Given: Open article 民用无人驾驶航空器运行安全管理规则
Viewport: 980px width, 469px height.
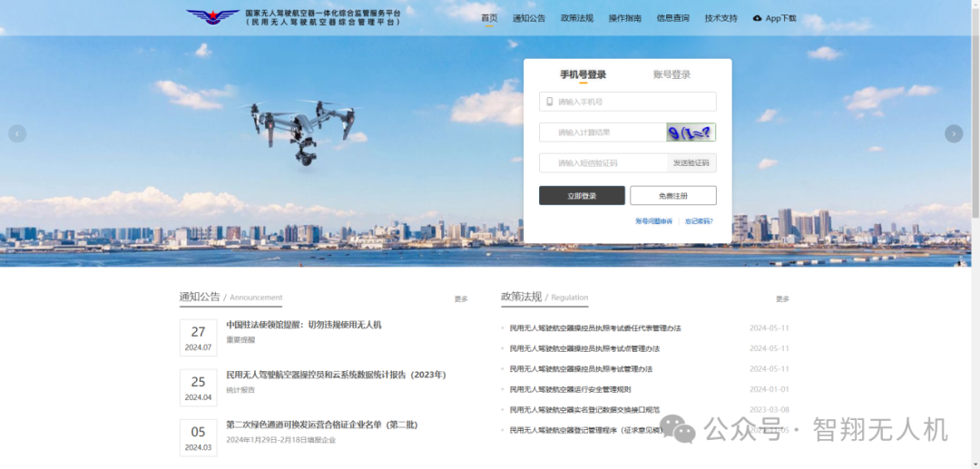Looking at the screenshot, I should pyautogui.click(x=570, y=389).
